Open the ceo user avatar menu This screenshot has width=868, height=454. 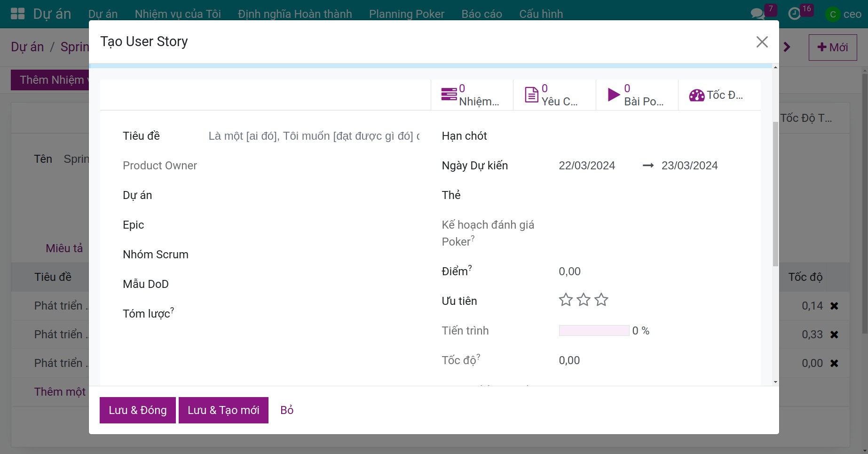coord(844,14)
